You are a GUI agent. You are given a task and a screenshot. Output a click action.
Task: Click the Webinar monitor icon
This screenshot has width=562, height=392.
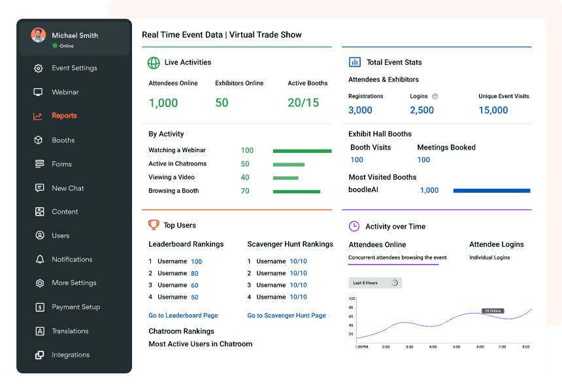[39, 92]
